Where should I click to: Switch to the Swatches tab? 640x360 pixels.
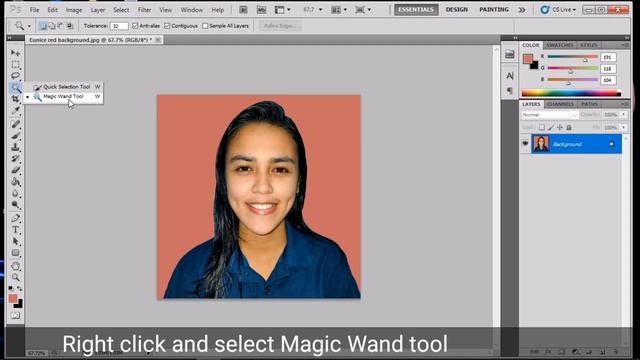tap(560, 45)
